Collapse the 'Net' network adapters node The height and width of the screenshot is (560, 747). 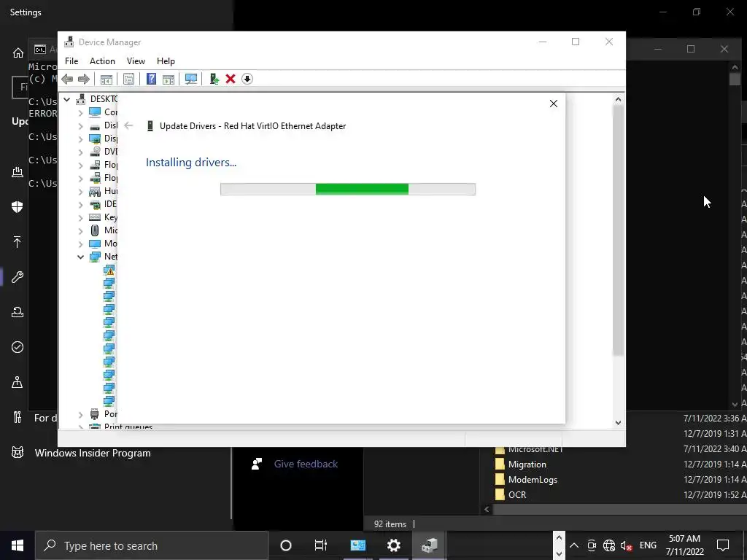[x=80, y=257]
